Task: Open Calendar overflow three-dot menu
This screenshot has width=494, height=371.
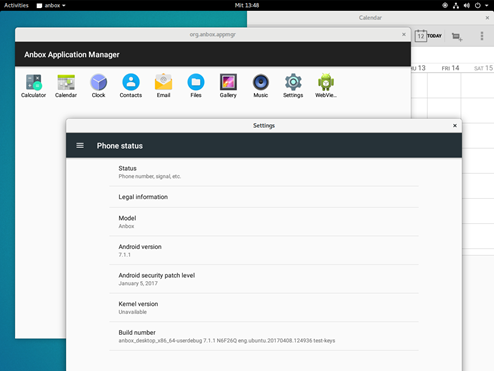Action: pyautogui.click(x=482, y=36)
